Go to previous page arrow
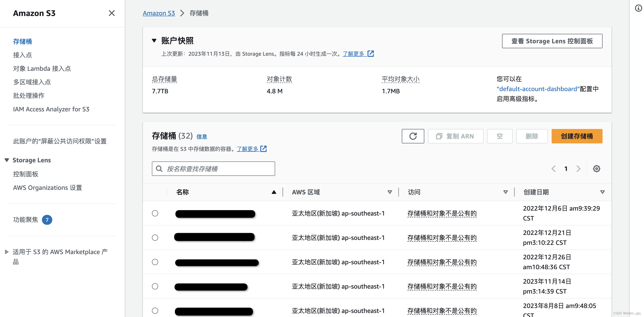 coord(553,169)
